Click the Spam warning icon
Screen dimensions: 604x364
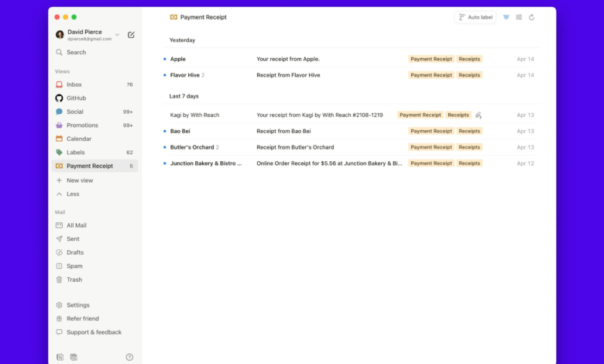(59, 266)
